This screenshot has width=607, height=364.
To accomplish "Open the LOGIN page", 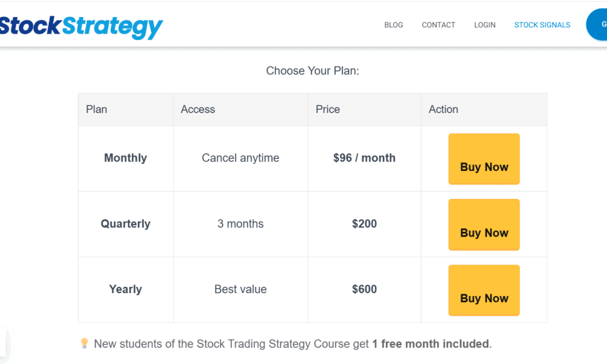I will pos(484,25).
